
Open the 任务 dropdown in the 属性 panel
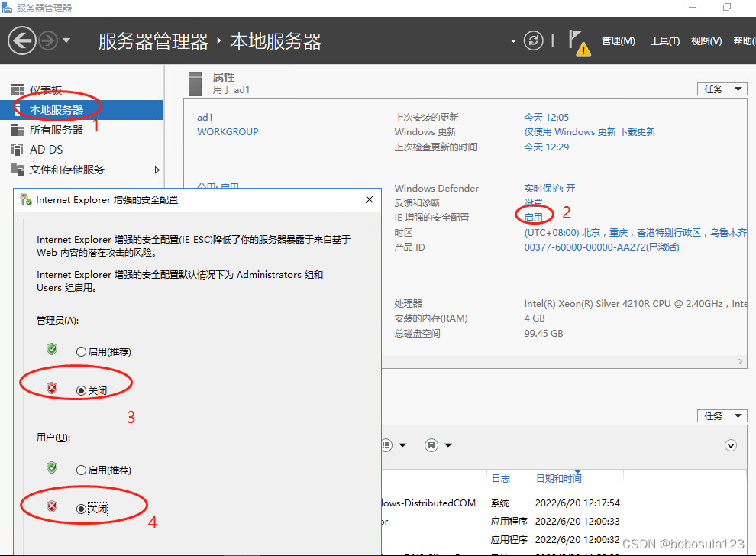click(x=722, y=89)
